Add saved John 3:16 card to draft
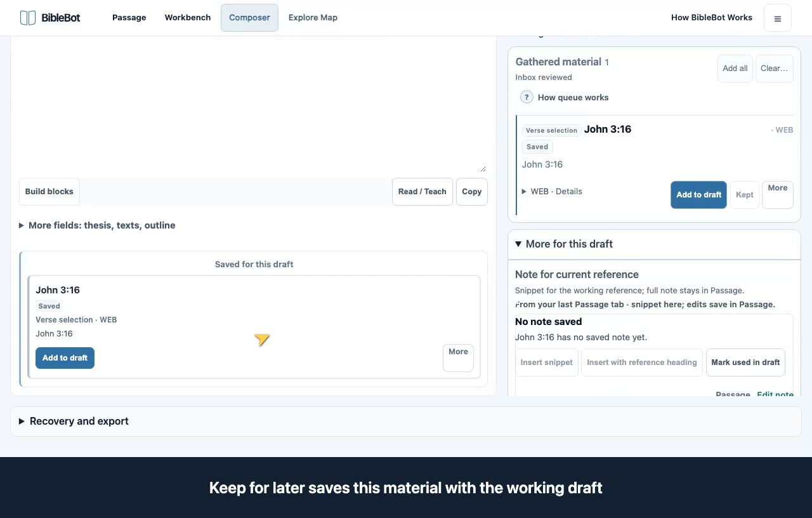Viewport: 812px width, 518px height. point(65,358)
